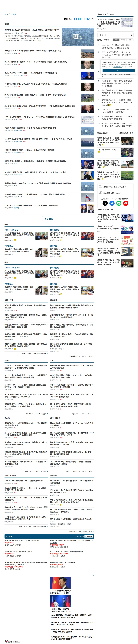Open ranking item 1 about ゼレンスキー氏

pos(117,46)
